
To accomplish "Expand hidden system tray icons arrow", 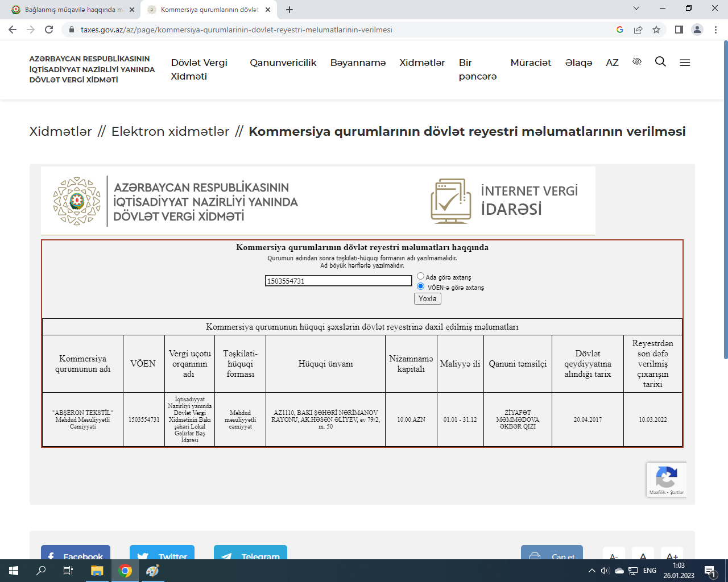I will tap(591, 571).
